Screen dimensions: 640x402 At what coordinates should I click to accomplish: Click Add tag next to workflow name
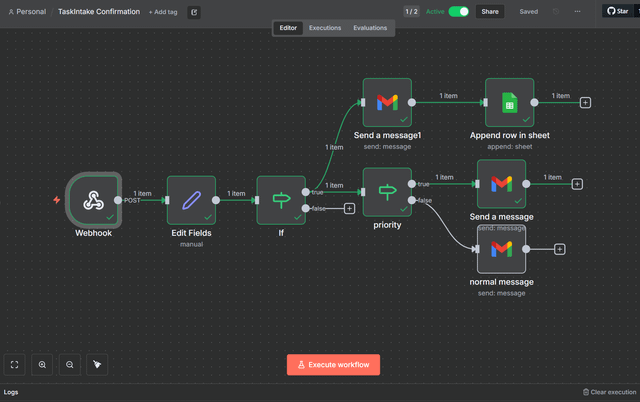(165, 12)
